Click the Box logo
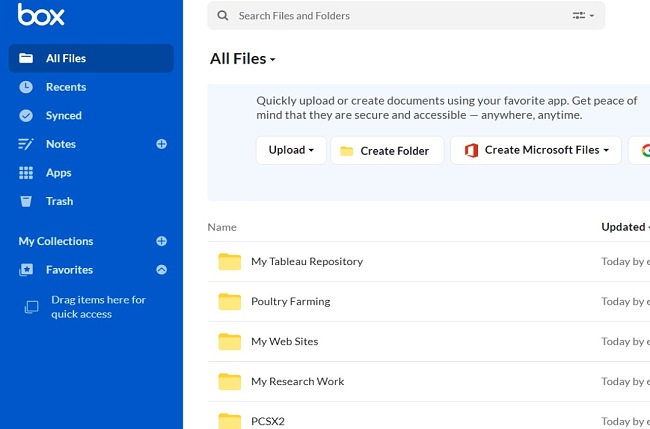The width and height of the screenshot is (650, 429). 41,15
